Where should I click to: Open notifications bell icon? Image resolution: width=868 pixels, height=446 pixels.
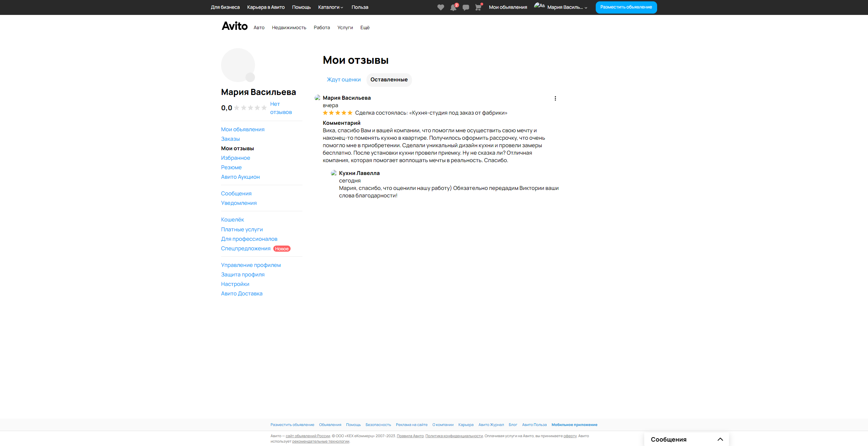[x=453, y=7]
